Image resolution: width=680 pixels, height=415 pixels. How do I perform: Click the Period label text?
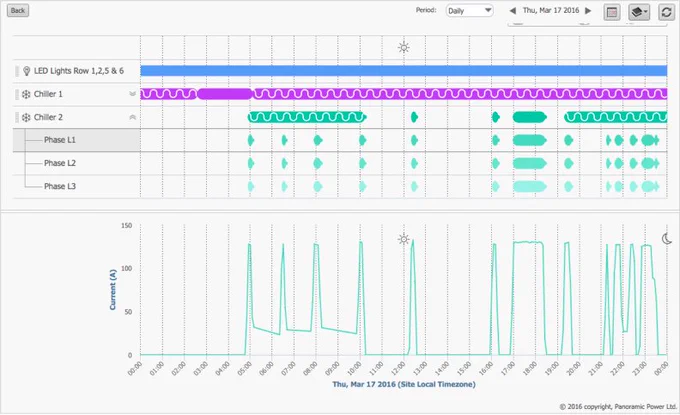pos(426,10)
